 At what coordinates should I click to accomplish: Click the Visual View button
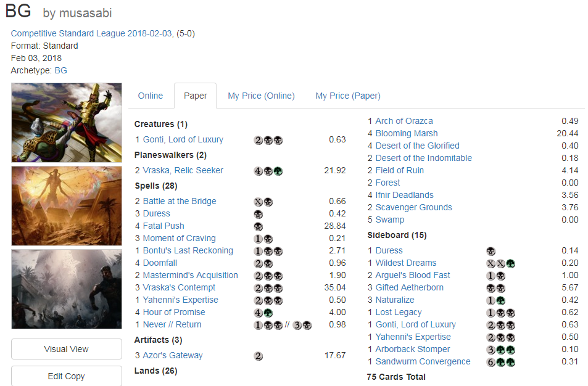click(x=67, y=349)
